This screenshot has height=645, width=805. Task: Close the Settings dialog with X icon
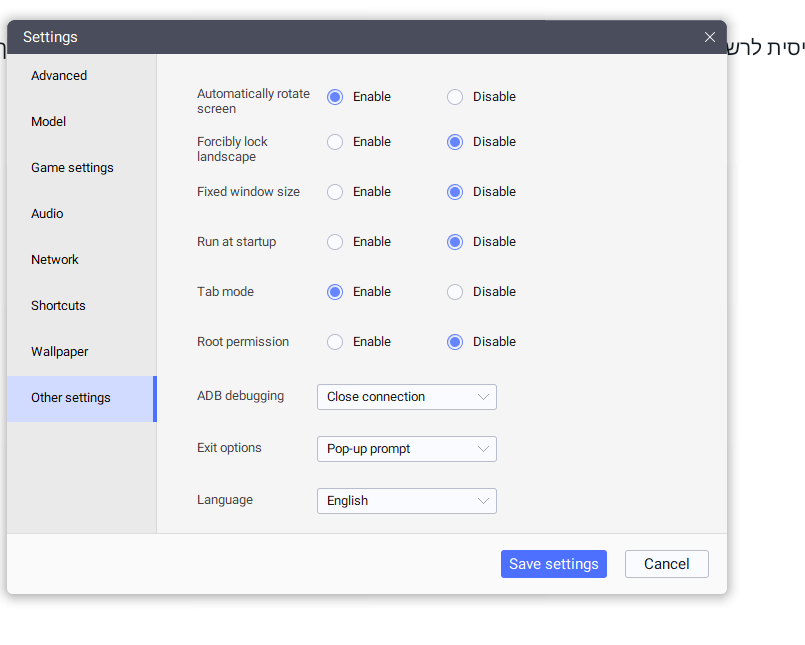(x=710, y=37)
